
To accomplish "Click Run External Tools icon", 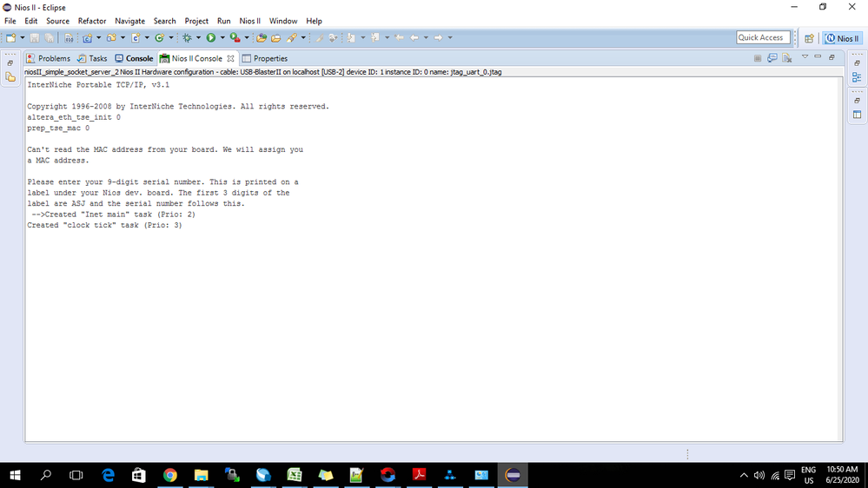I will coord(235,37).
